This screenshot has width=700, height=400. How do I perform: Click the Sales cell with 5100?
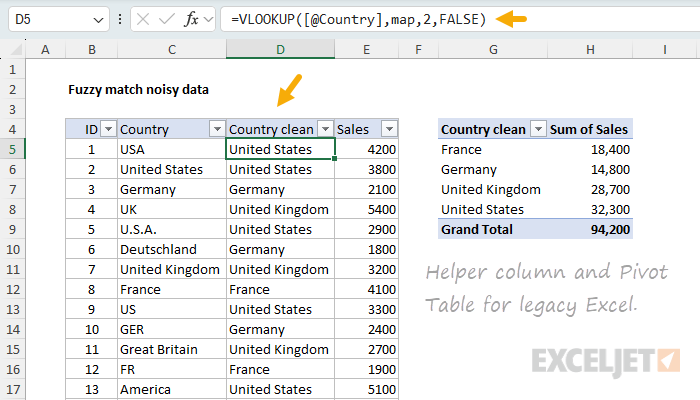click(x=367, y=389)
